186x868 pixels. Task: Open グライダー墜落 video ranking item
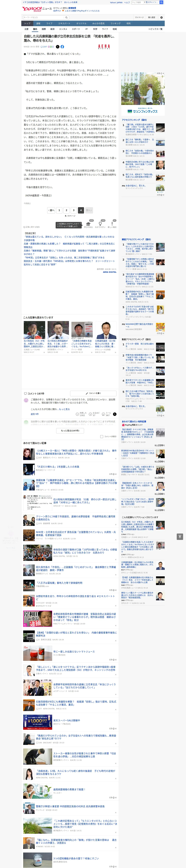[140, 345]
